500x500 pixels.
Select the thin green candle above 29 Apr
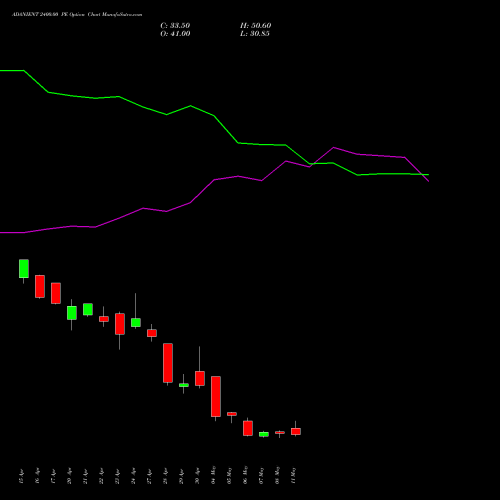point(184,385)
